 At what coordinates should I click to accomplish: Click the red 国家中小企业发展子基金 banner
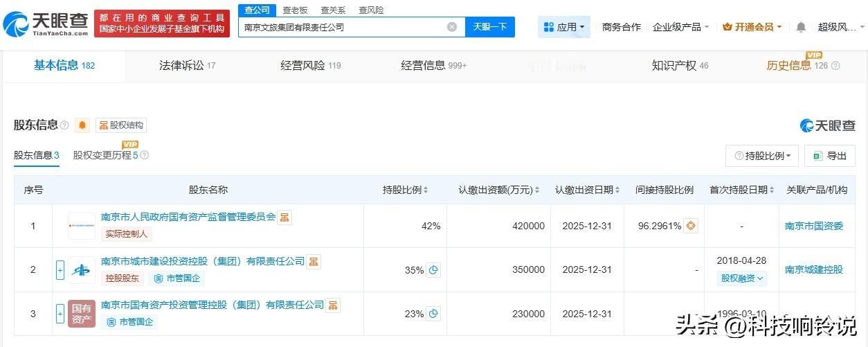click(x=162, y=24)
